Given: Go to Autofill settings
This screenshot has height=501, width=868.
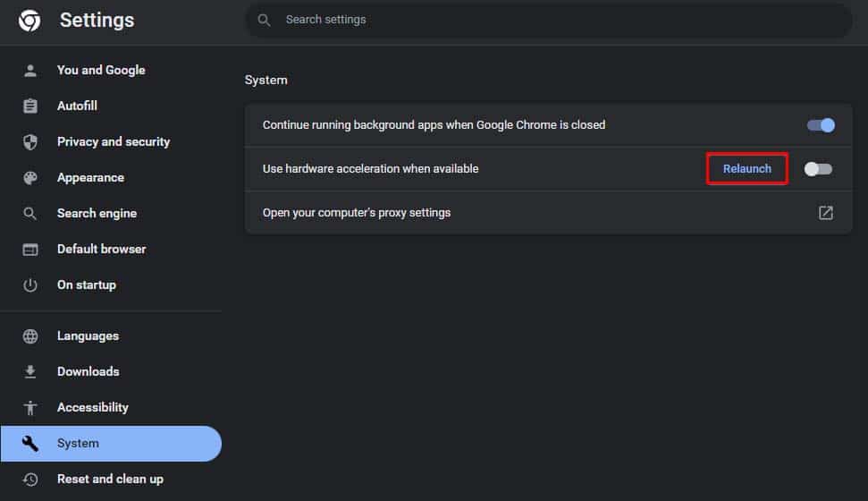Looking at the screenshot, I should (77, 106).
